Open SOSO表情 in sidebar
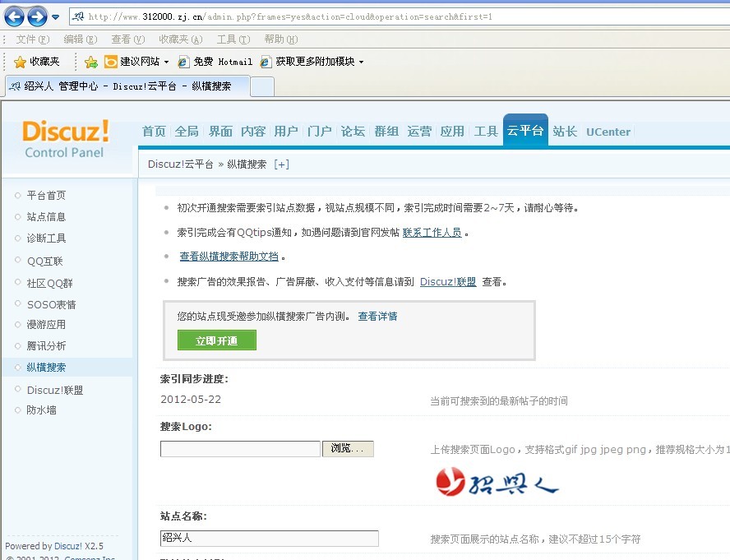Image resolution: width=730 pixels, height=560 pixels. pos(51,304)
